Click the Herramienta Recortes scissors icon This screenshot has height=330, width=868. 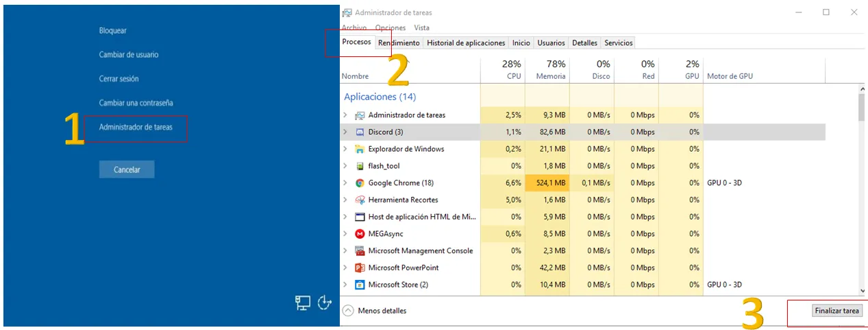click(x=360, y=200)
